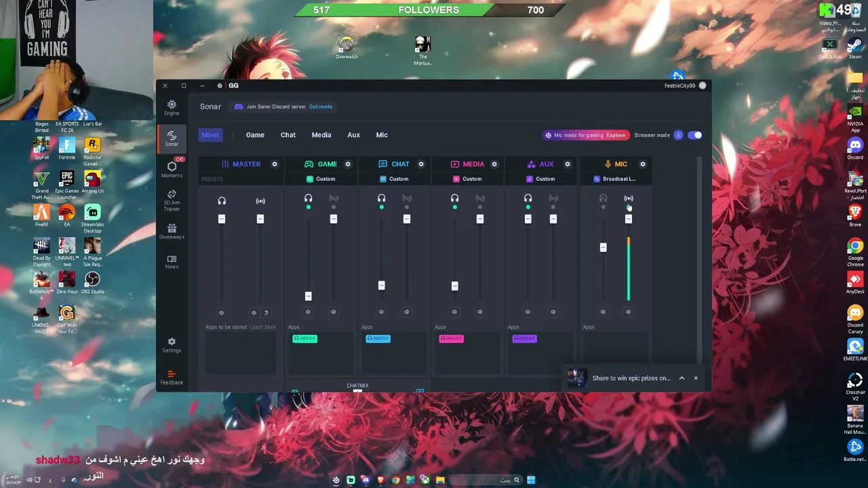The width and height of the screenshot is (868, 488).
Task: Select the Mixer tab
Action: point(210,135)
